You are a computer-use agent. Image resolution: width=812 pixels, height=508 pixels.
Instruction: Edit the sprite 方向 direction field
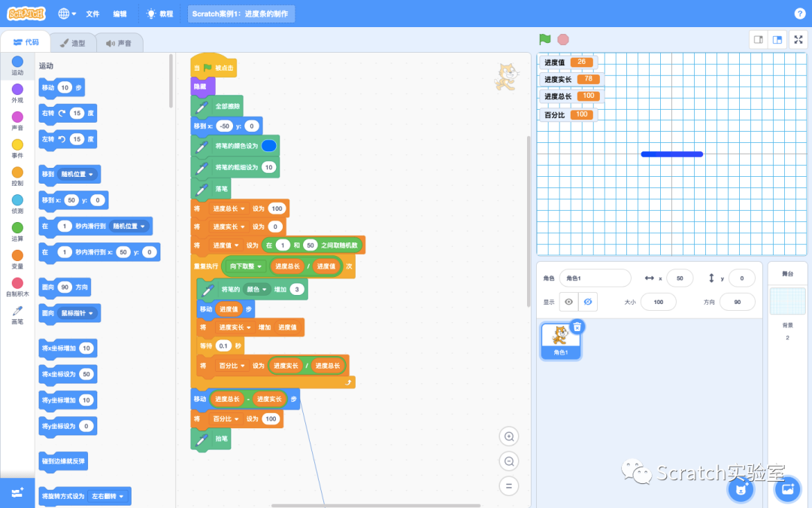coord(737,302)
